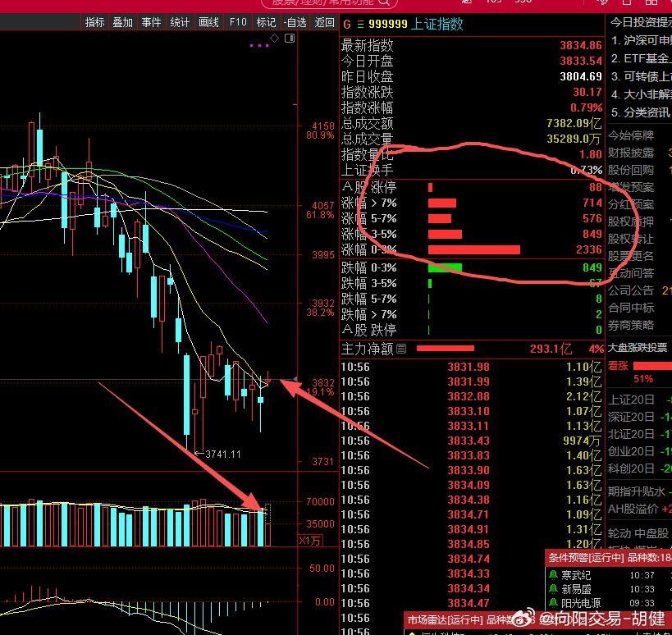Click the 跌幅 > 7% row

pyautogui.click(x=472, y=314)
